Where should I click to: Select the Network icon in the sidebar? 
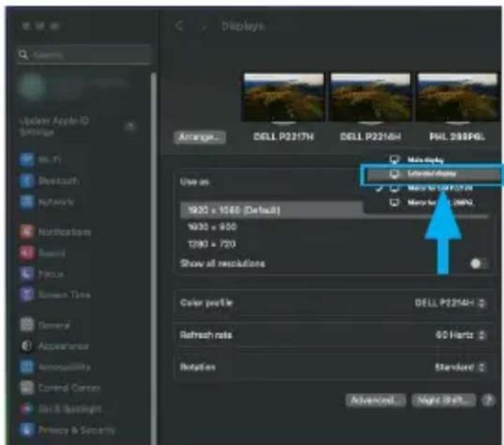coord(27,201)
